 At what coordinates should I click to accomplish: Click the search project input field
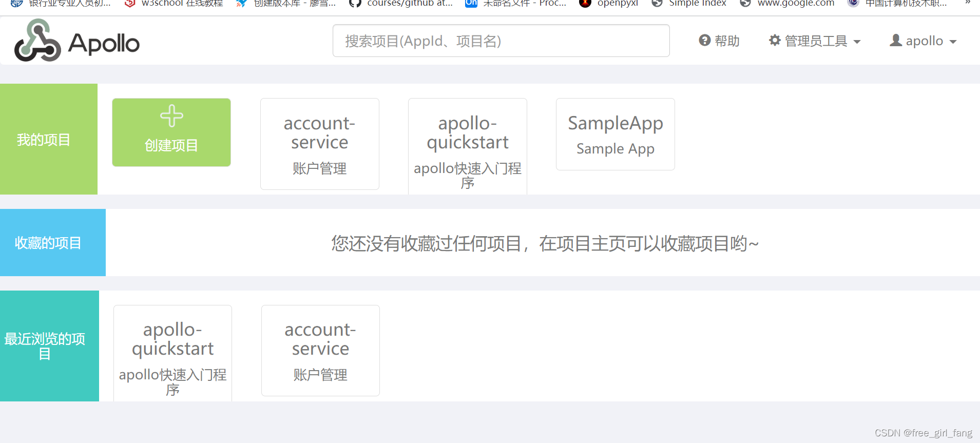pos(501,41)
